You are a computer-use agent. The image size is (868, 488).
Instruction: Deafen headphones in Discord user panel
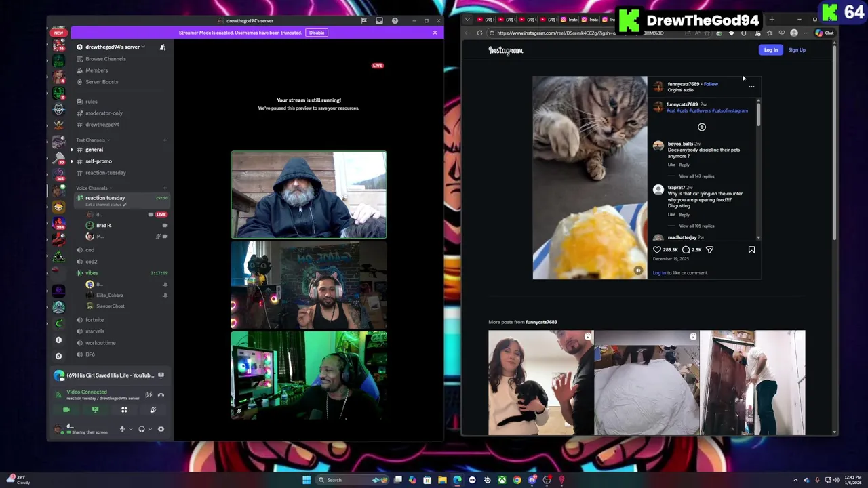click(x=141, y=429)
